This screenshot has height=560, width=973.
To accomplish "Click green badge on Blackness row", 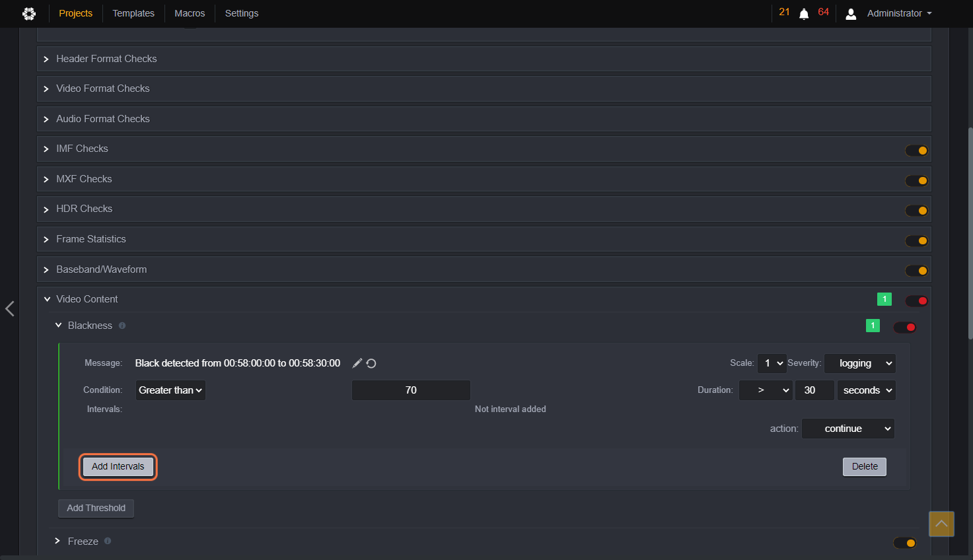I will (873, 326).
